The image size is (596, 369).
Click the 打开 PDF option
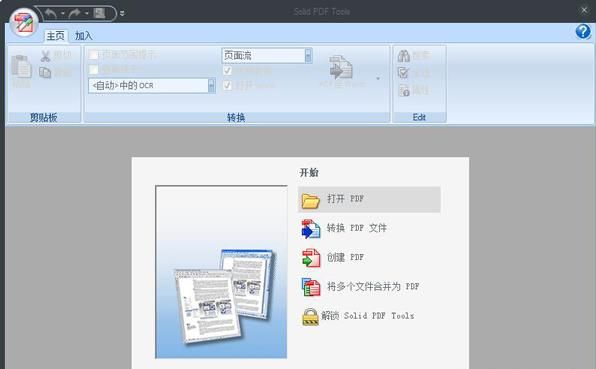coord(369,199)
